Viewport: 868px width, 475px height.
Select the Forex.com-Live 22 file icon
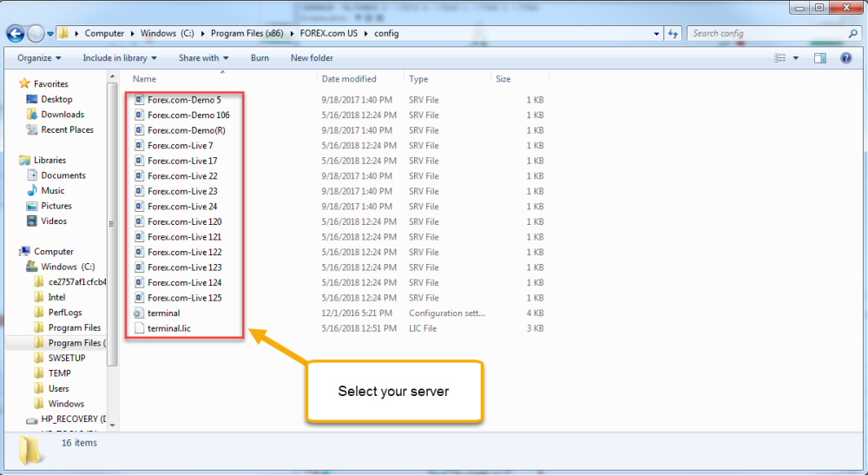pyautogui.click(x=139, y=176)
